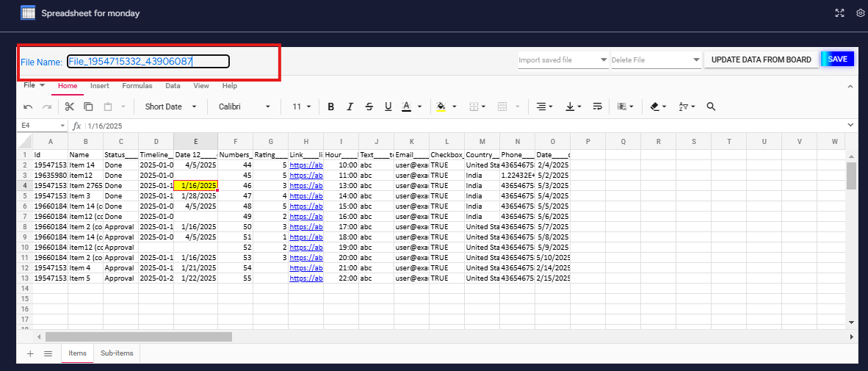Click the formula bar showing 1/16/2025
Screen dimensions: 868x371
[x=465, y=126]
